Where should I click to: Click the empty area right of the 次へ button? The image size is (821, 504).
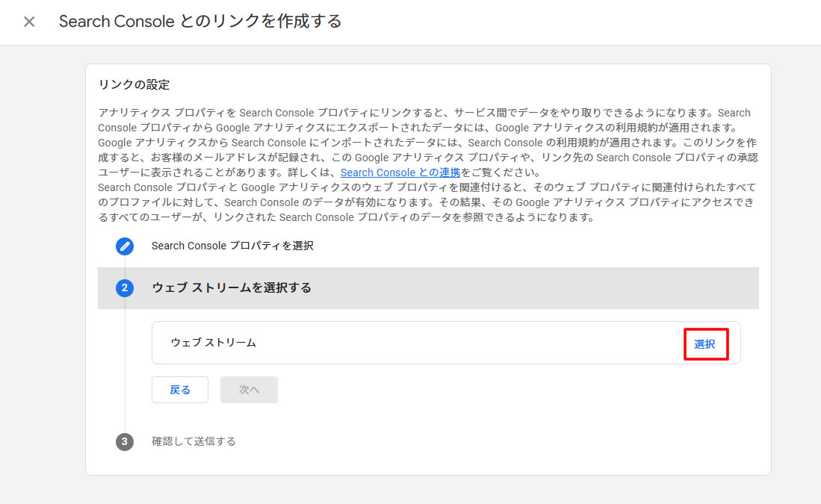[x=486, y=390]
